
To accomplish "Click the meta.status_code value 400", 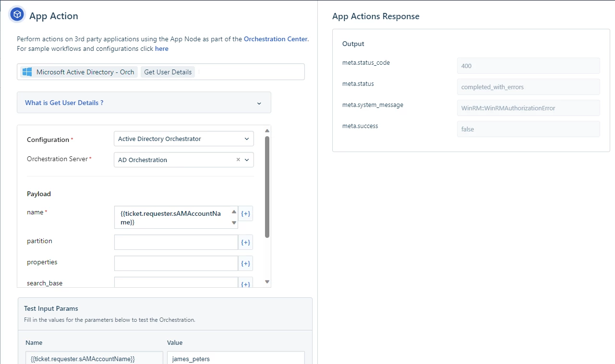I will pyautogui.click(x=529, y=66).
